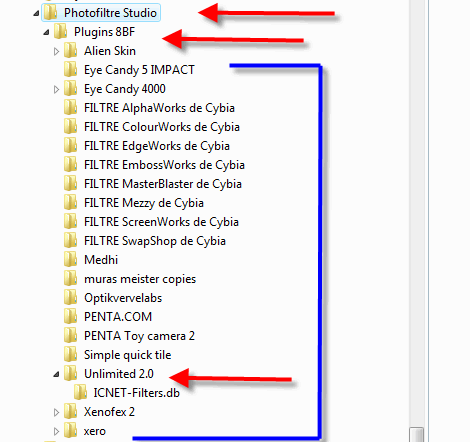
Task: Select the xero folder name
Action: 95,431
